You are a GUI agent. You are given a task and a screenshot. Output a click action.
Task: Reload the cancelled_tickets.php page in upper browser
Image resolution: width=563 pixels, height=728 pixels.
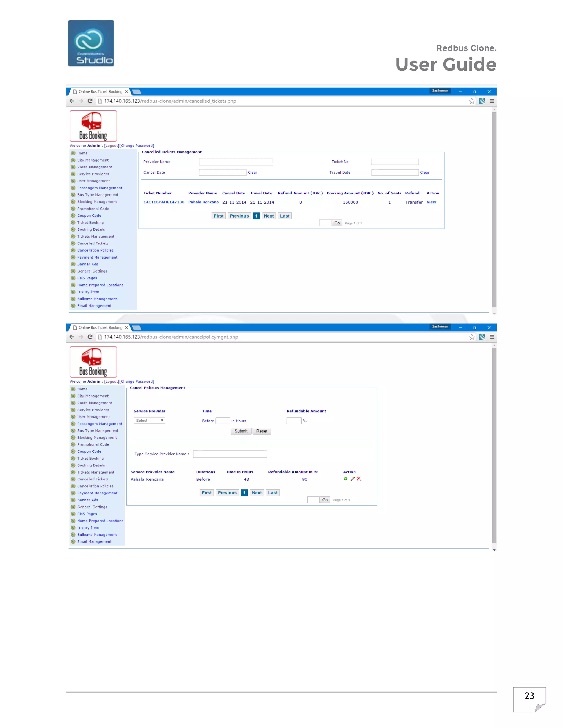point(90,101)
